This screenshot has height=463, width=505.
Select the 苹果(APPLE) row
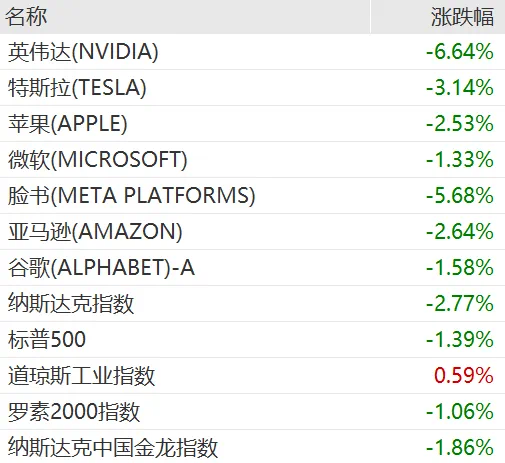pos(252,124)
